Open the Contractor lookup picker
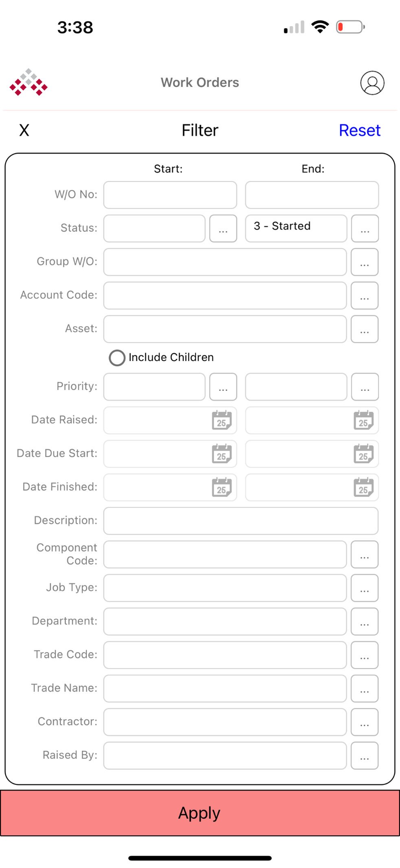 pyautogui.click(x=364, y=722)
